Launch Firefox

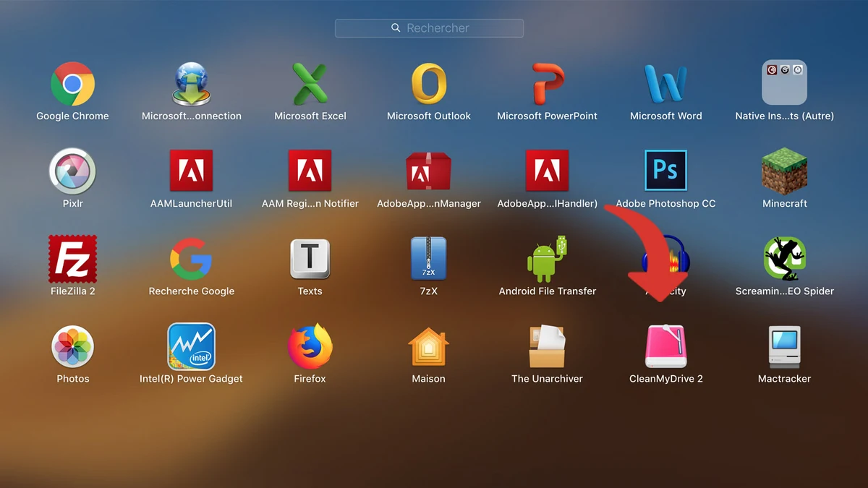pos(310,346)
